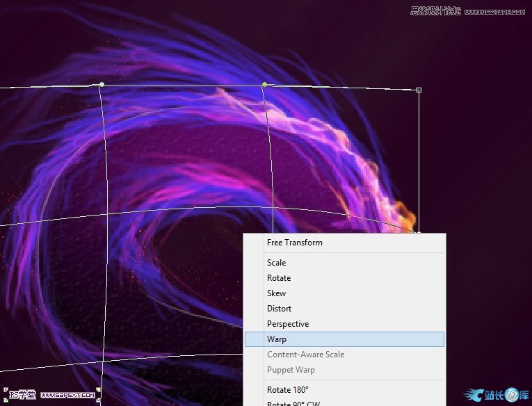This screenshot has height=406, width=532.
Task: Click the orange flame tip of the swirl
Action: pos(403,211)
